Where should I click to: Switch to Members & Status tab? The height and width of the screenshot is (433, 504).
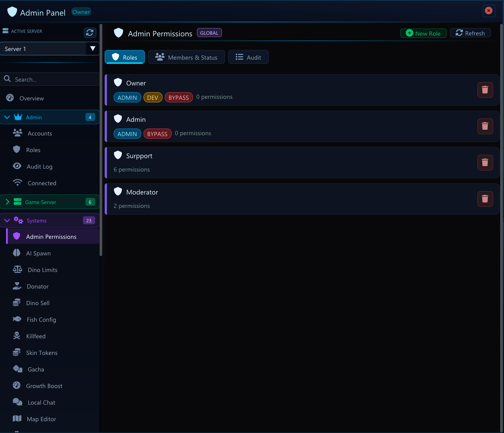coord(186,57)
